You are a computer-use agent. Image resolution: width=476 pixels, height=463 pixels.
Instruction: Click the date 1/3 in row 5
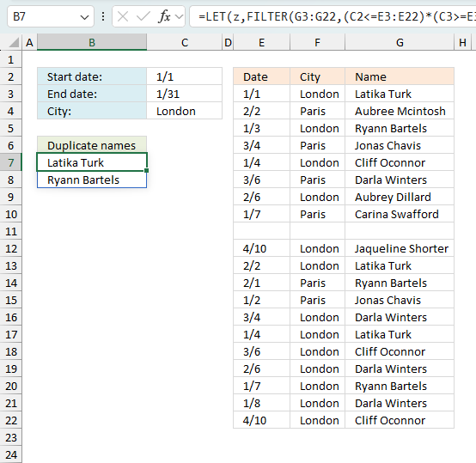(262, 128)
